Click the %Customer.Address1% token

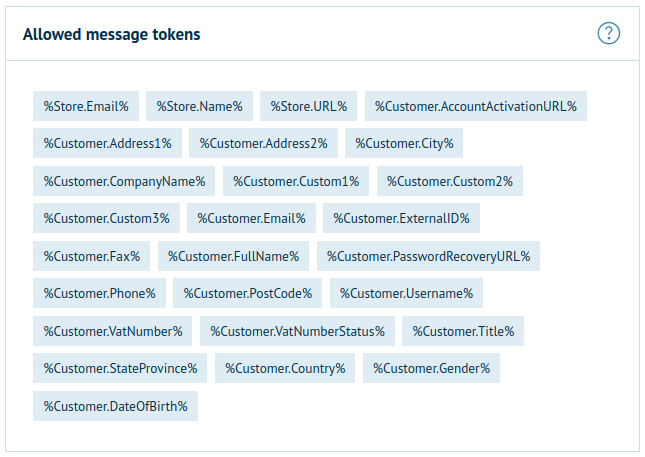point(107,143)
